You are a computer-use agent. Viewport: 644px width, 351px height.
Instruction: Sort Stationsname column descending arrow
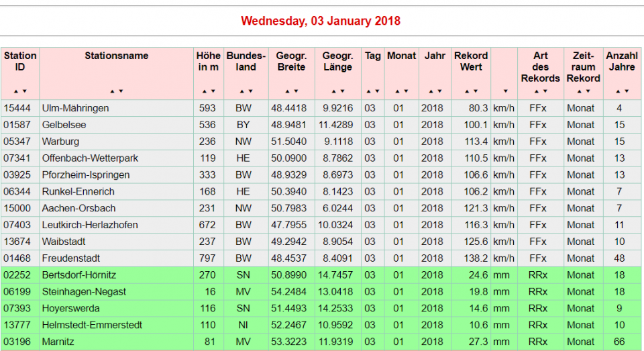[121, 91]
